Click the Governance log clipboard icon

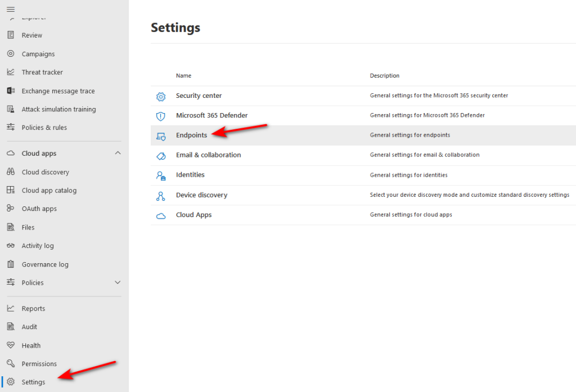11,264
